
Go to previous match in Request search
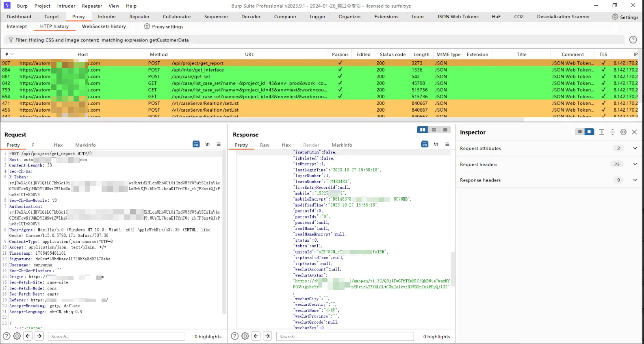pyautogui.click(x=28, y=336)
